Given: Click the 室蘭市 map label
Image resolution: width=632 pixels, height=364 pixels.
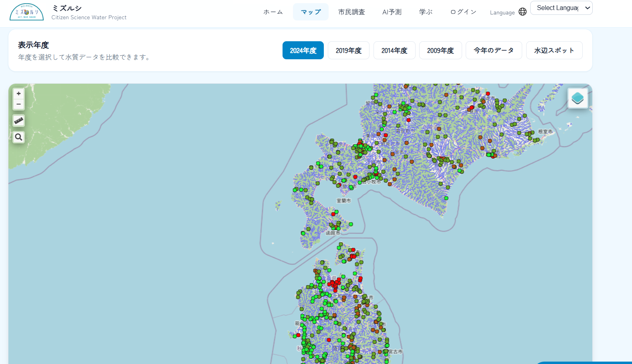Looking at the screenshot, I should coord(343,201).
